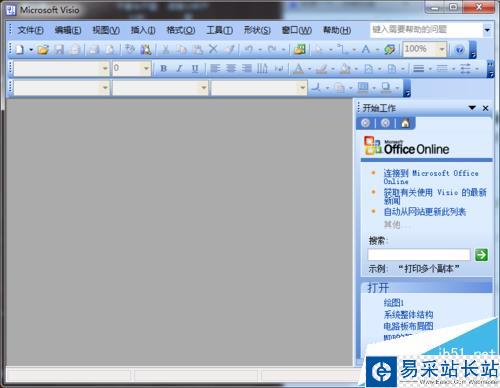Click 获取有关使用 Visio 的最新新闻 link
The height and width of the screenshot is (388, 500).
pyautogui.click(x=435, y=196)
